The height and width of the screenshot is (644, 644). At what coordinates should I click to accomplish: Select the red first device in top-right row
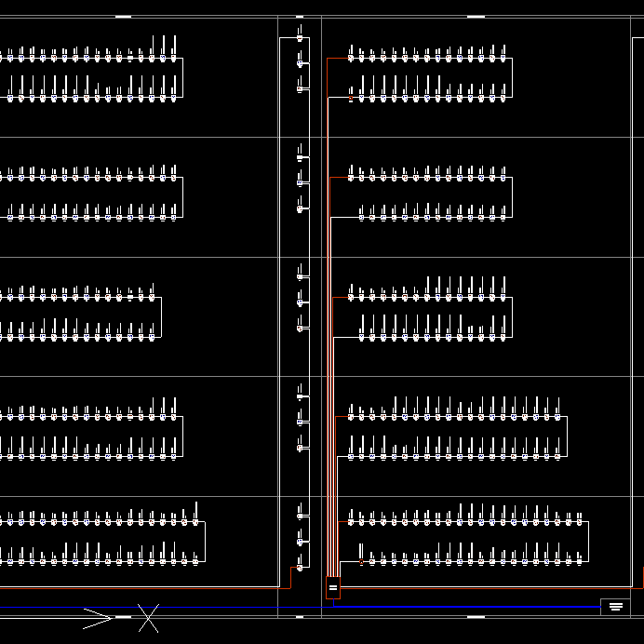(351, 58)
